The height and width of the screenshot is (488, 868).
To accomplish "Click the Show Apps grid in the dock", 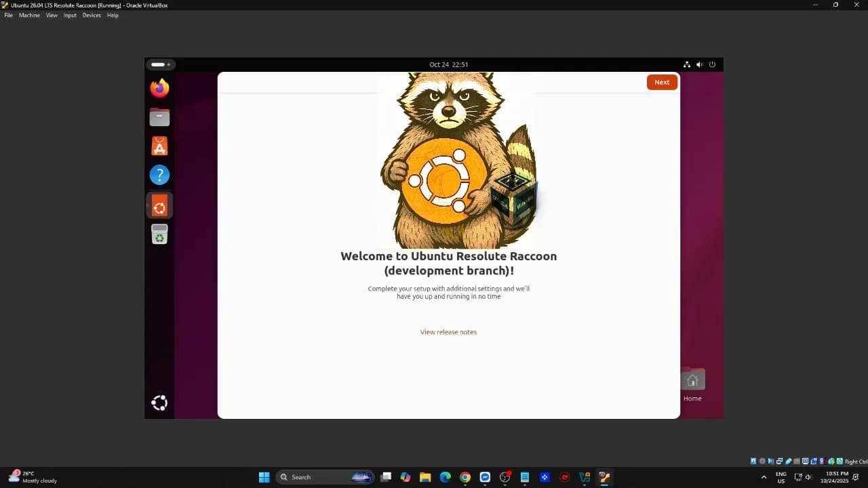I will pyautogui.click(x=159, y=402).
